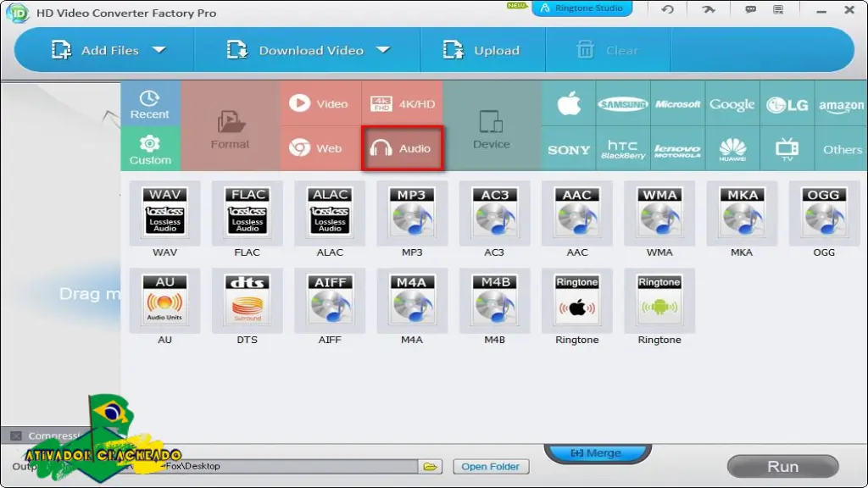Choose the AIFF audio format

point(330,301)
